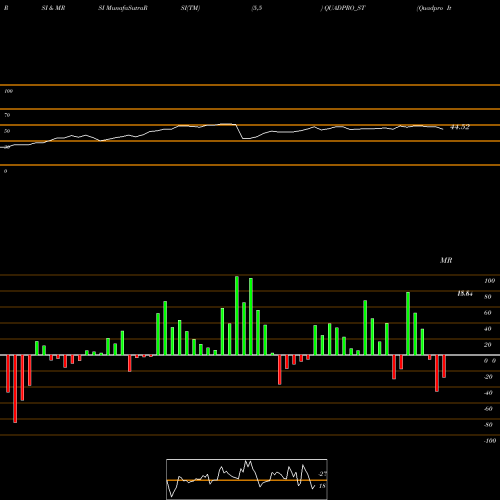Click the 18 value in mini chart
The height and width of the screenshot is (500, 500).
click(322, 486)
